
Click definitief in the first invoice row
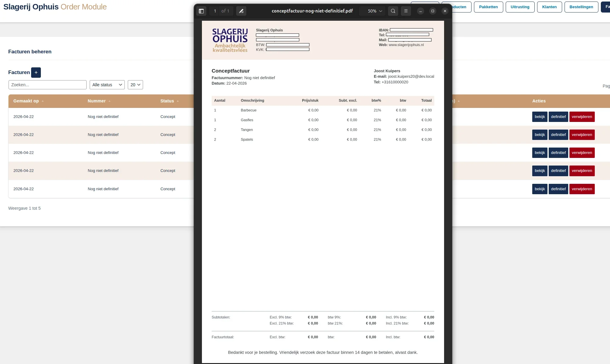coord(558,117)
